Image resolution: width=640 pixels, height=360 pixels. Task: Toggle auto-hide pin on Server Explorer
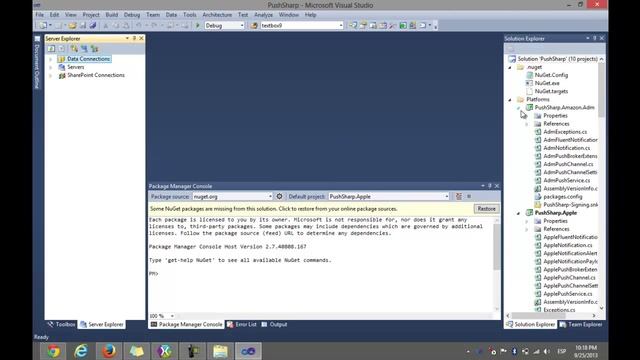click(134, 38)
